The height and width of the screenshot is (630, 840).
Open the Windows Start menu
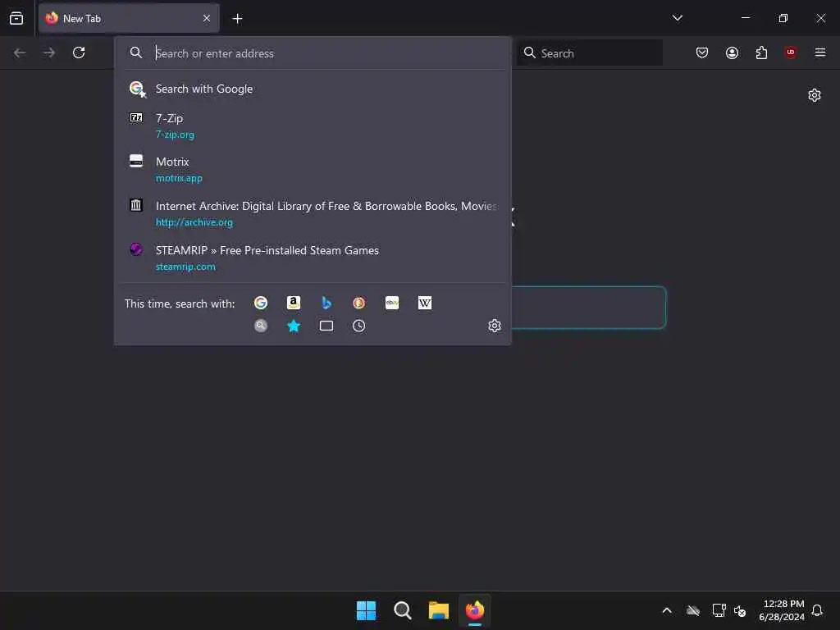pyautogui.click(x=367, y=610)
